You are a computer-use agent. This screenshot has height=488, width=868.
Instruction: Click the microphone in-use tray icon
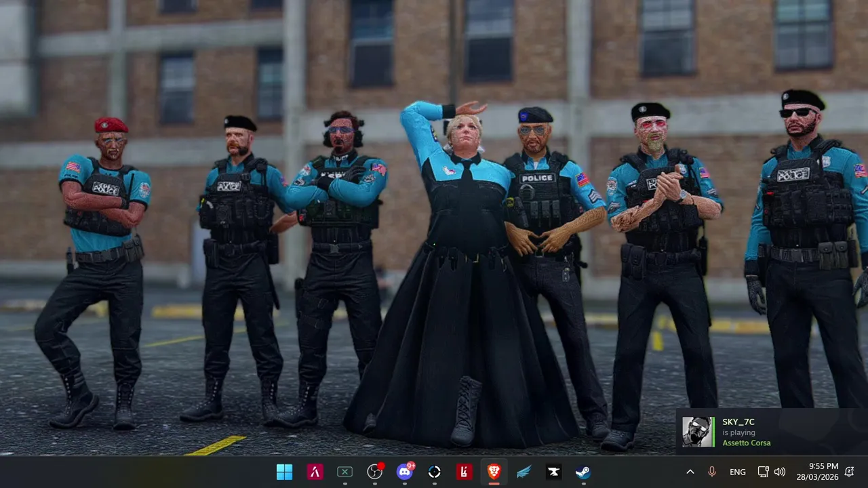[x=712, y=472]
